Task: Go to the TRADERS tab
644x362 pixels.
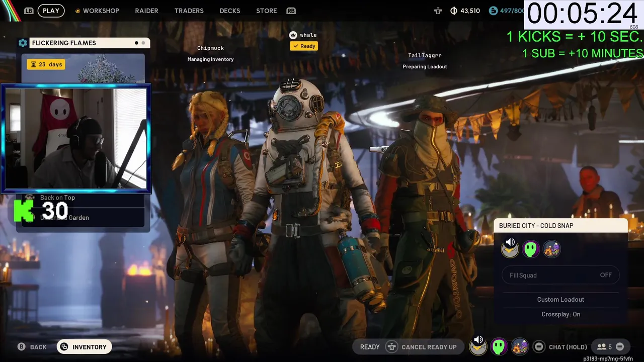Action: point(189,11)
